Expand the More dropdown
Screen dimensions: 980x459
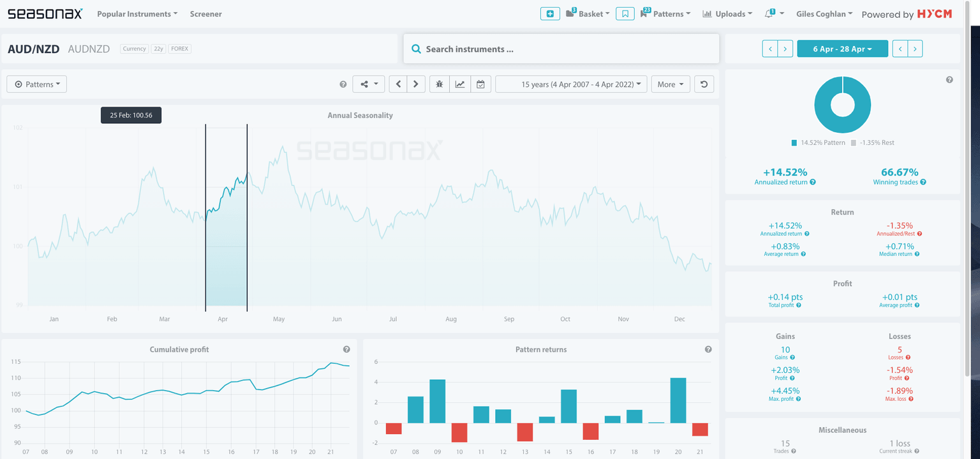click(x=670, y=84)
